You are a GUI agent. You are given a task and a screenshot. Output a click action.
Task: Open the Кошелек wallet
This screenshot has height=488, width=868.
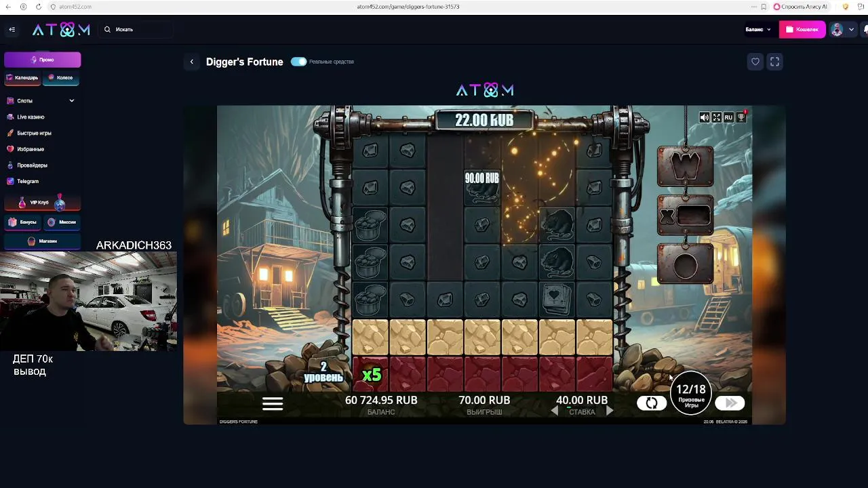pos(802,29)
